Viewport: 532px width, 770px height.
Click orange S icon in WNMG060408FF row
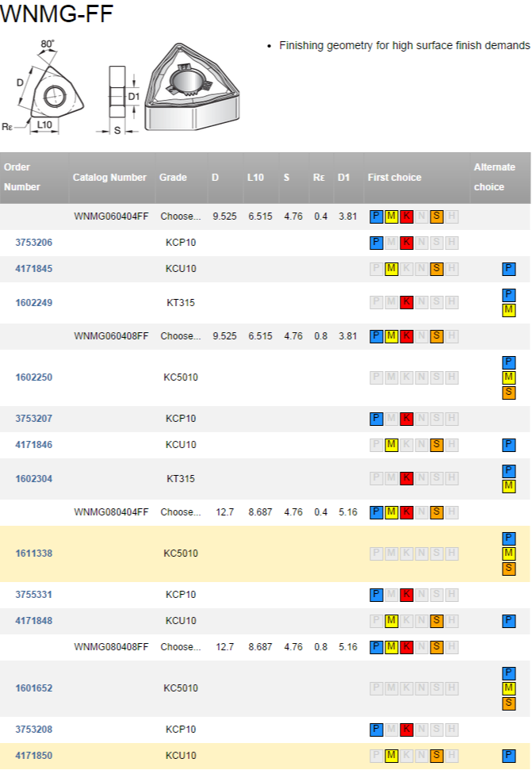[x=437, y=336]
